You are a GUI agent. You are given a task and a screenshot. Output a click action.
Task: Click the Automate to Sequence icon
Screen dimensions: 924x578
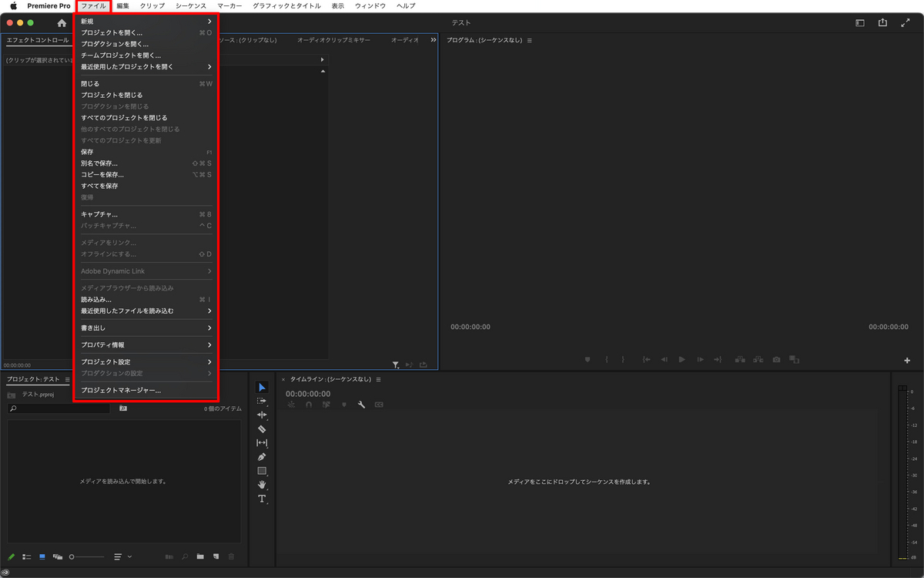[x=169, y=556]
